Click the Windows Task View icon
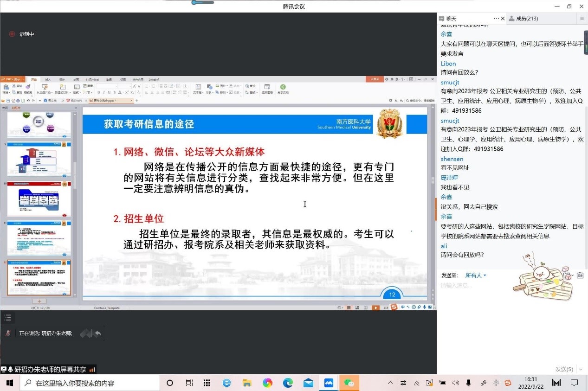The width and height of the screenshot is (588, 391). click(189, 383)
